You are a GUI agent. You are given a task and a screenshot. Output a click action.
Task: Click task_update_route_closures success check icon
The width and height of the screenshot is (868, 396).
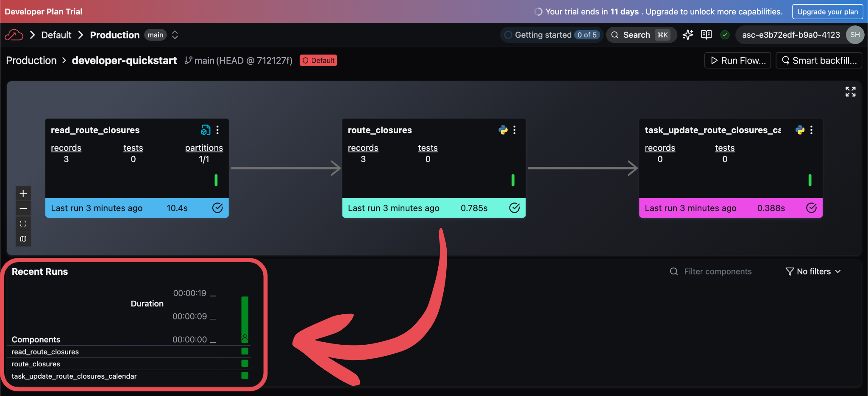[811, 208]
